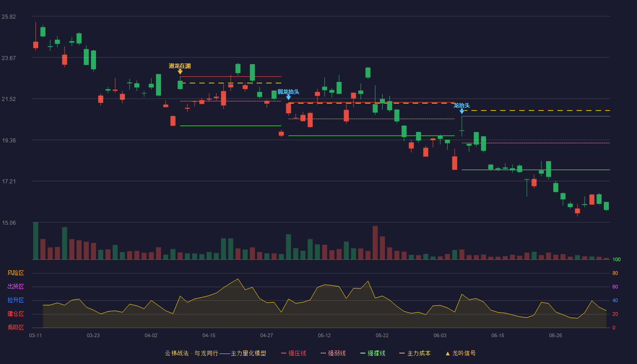Toggle the 云梯战法 主力量化模型 legend entry
Viewport: 637px width, 364px height.
(215, 353)
